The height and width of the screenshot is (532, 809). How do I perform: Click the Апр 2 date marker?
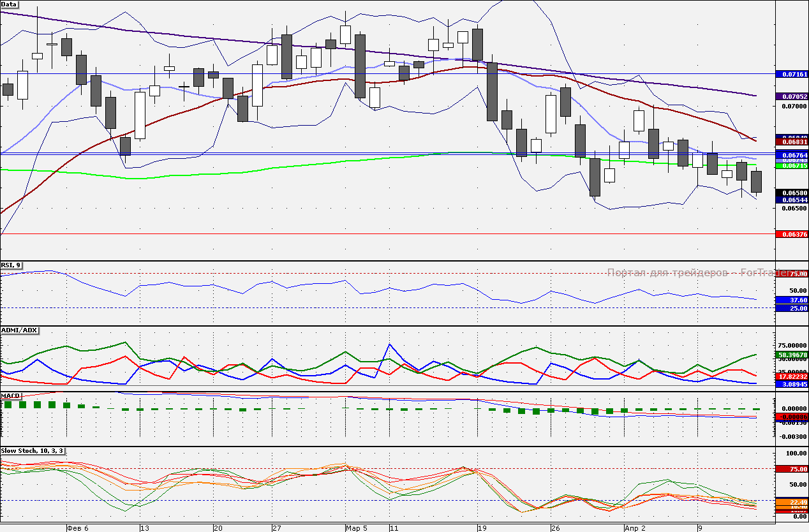coord(635,528)
